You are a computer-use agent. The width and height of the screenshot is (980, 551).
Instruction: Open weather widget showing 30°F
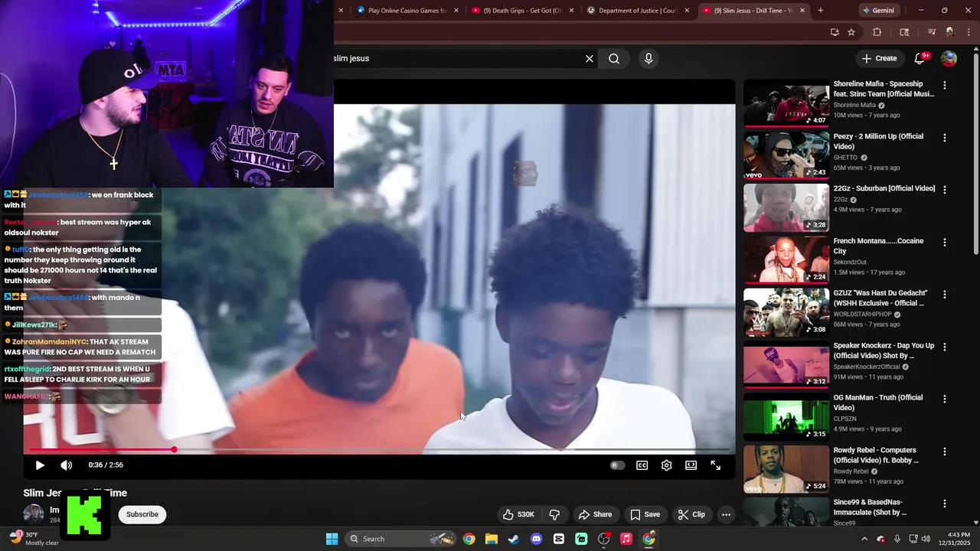click(x=34, y=539)
